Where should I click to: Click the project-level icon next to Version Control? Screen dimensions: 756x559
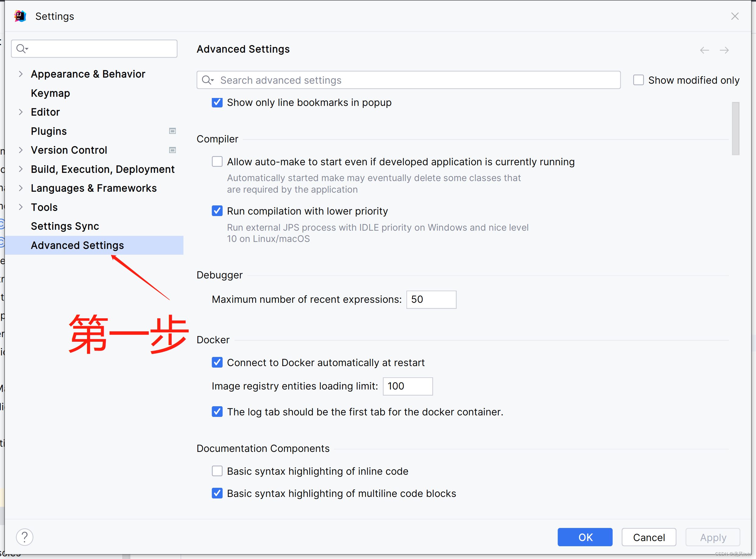point(172,150)
